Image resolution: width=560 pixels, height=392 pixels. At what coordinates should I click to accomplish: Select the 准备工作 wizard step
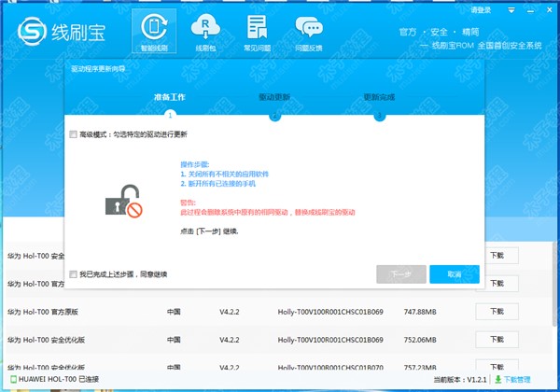[x=170, y=98]
